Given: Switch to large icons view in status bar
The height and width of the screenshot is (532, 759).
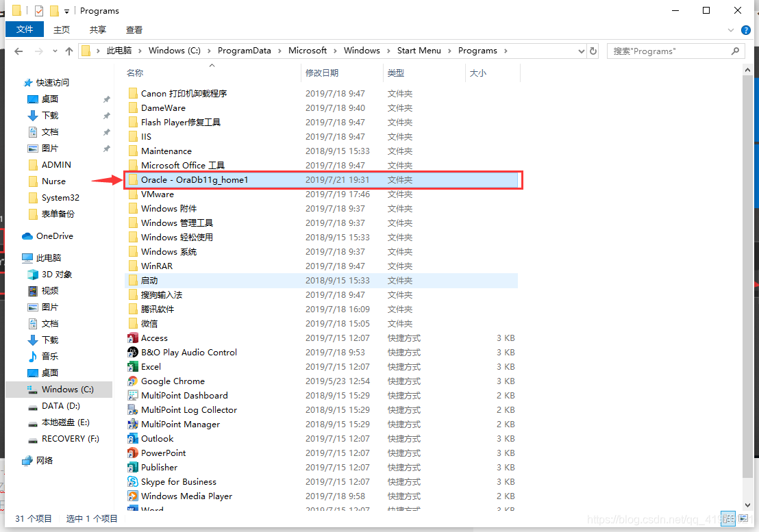Looking at the screenshot, I should (743, 518).
